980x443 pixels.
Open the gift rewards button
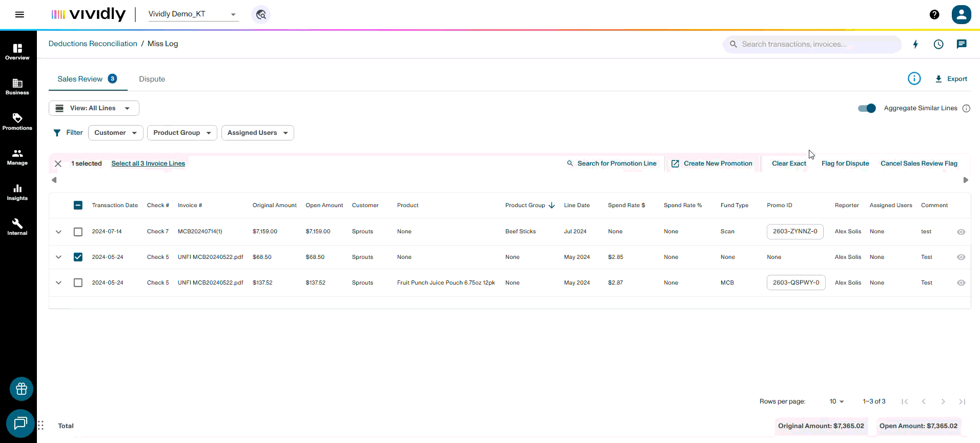pyautogui.click(x=22, y=389)
